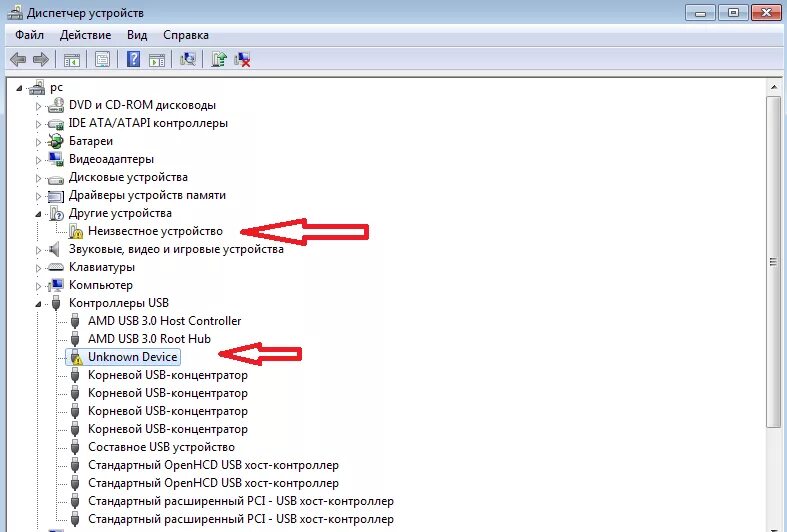Screen dimensions: 787x532
Task: Collapse the Другие устройства category
Action: 38,215
